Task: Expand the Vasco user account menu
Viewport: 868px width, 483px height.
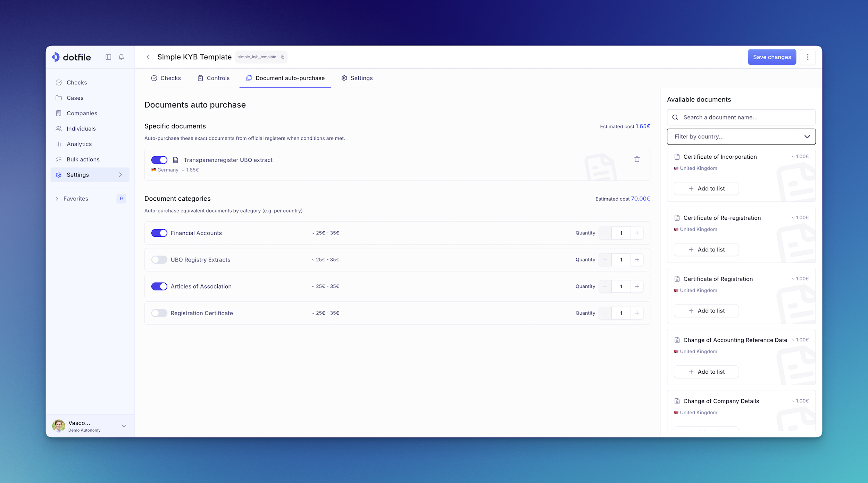Action: tap(124, 426)
